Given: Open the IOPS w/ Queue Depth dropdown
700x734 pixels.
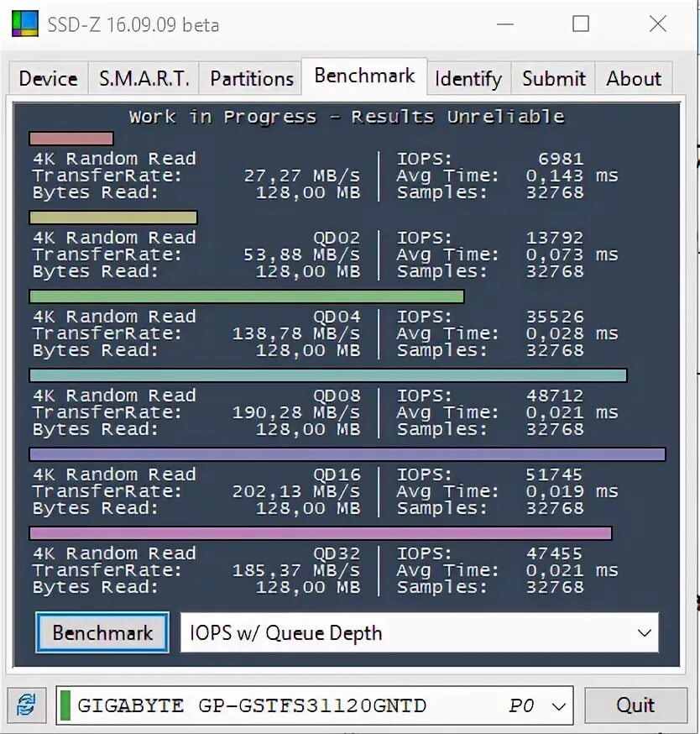Looking at the screenshot, I should (420, 632).
